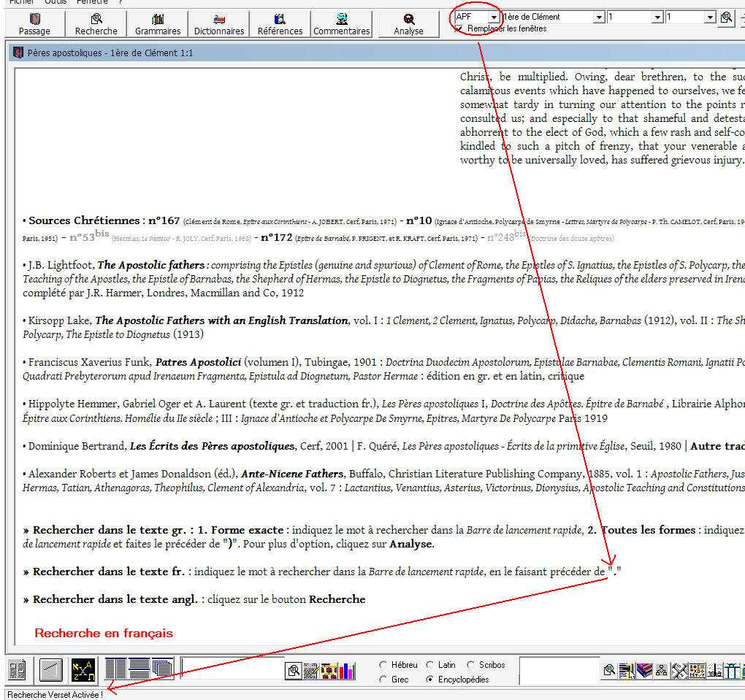
Task: Expand the APF corpus dropdown
Action: coord(494,18)
